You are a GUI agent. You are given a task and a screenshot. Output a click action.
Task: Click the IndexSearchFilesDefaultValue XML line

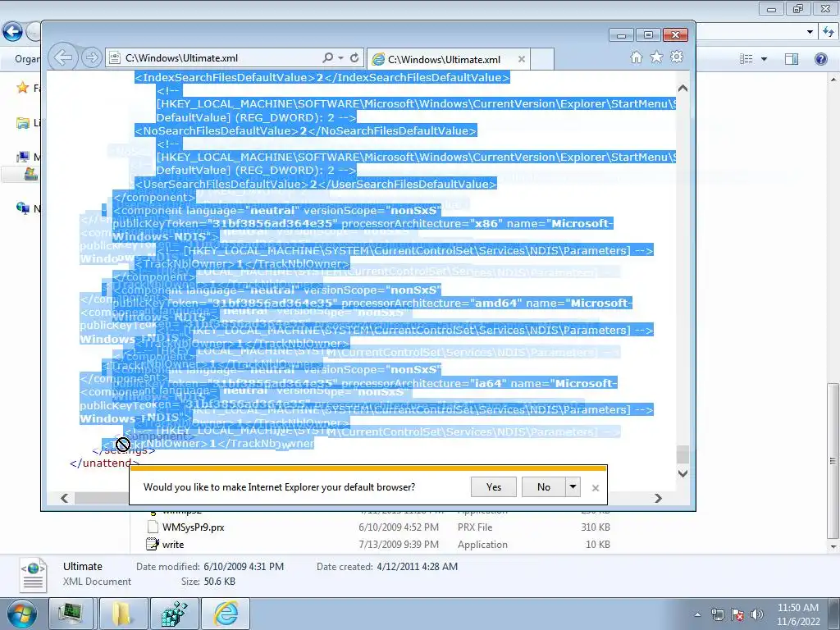[x=322, y=78]
